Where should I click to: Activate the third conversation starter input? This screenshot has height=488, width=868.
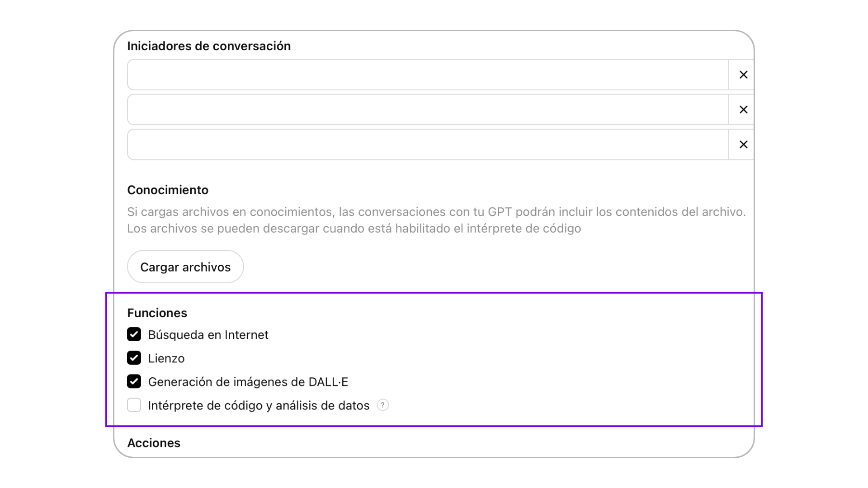pyautogui.click(x=428, y=145)
